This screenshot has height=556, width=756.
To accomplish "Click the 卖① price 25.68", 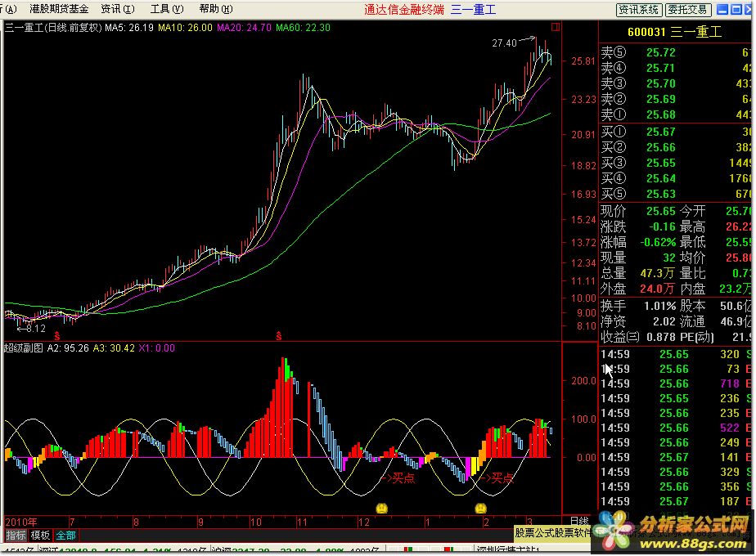I will coord(660,114).
